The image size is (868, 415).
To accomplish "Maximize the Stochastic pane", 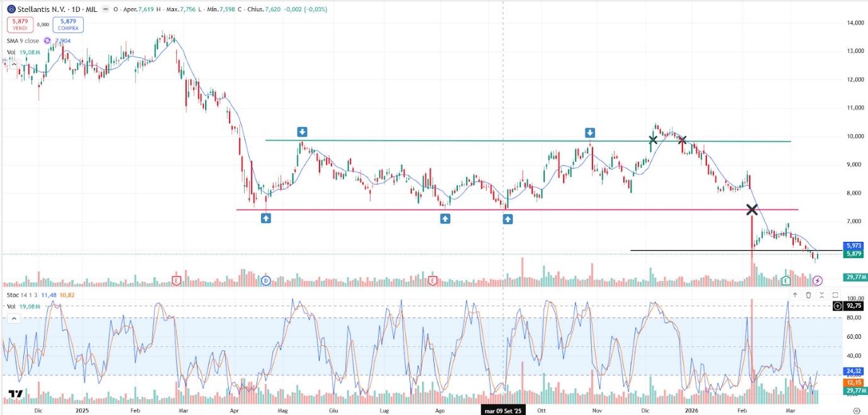I will (835, 295).
